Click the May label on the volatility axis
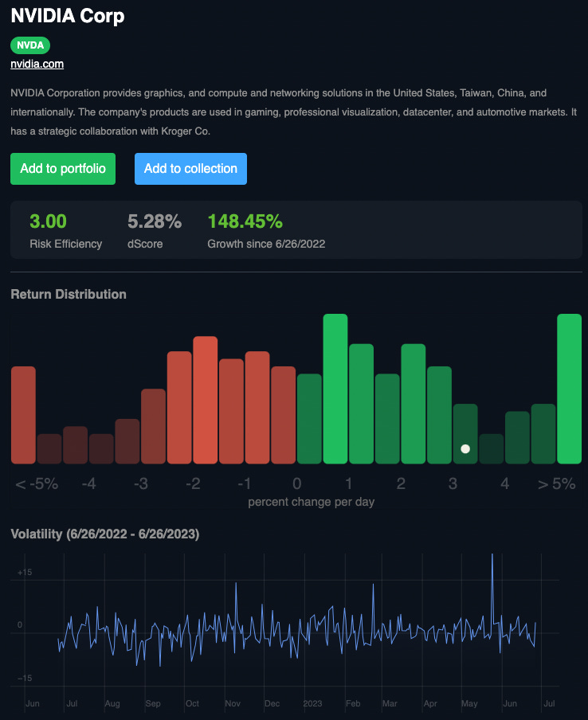 click(469, 703)
